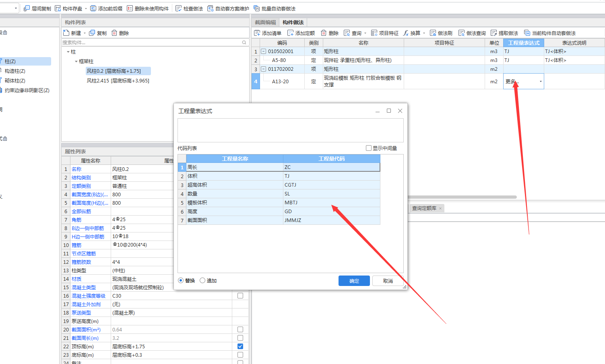
Task: Close the 查询定额库 tab
Action: point(440,208)
